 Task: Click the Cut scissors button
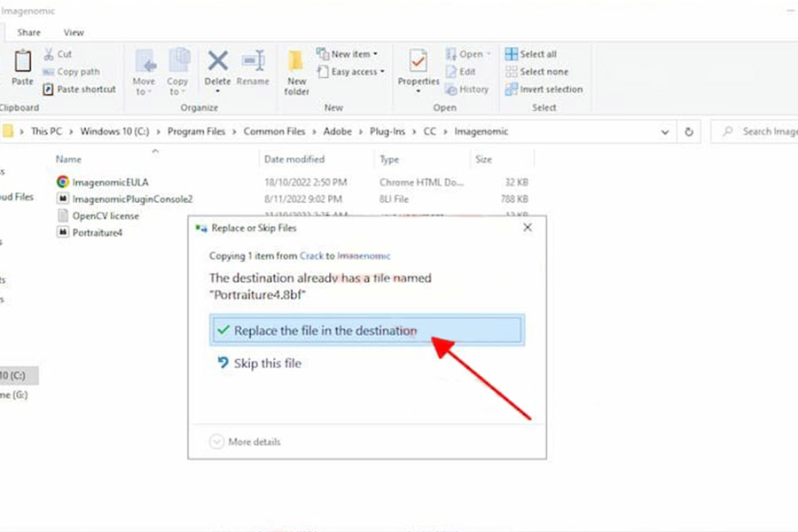pos(58,54)
